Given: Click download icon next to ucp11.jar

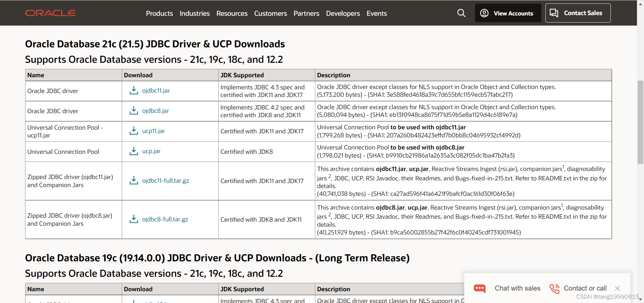Looking at the screenshot, I should [134, 131].
